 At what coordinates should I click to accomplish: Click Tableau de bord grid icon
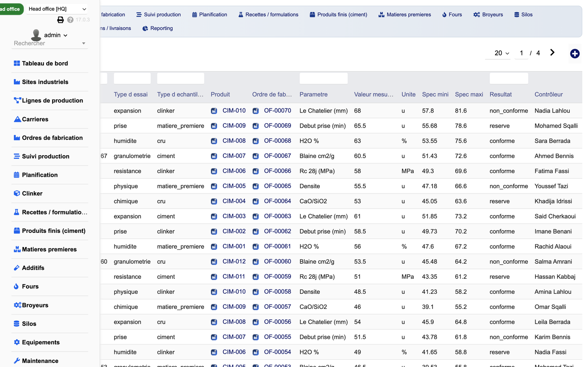(17, 63)
